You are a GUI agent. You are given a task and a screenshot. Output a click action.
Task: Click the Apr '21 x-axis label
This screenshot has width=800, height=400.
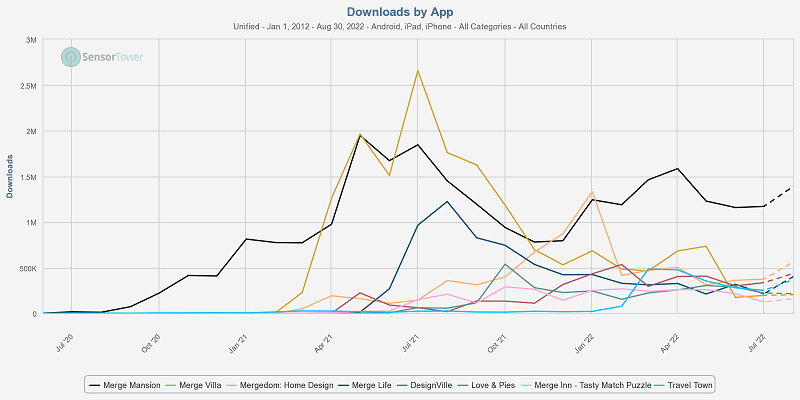pyautogui.click(x=324, y=343)
